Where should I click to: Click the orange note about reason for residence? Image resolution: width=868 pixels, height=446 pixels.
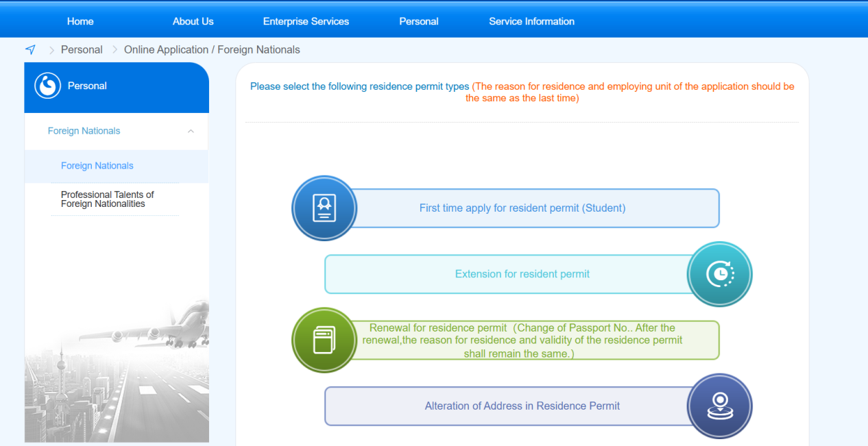click(x=633, y=92)
